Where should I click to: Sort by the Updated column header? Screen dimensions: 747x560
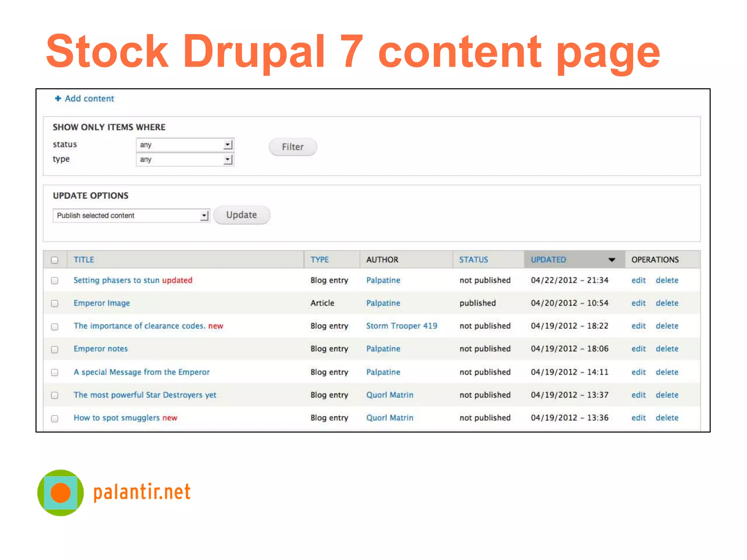548,260
